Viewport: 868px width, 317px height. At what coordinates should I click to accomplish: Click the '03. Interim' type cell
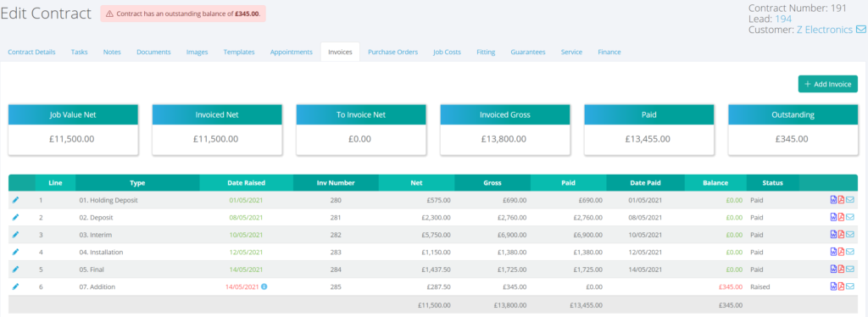(x=96, y=235)
